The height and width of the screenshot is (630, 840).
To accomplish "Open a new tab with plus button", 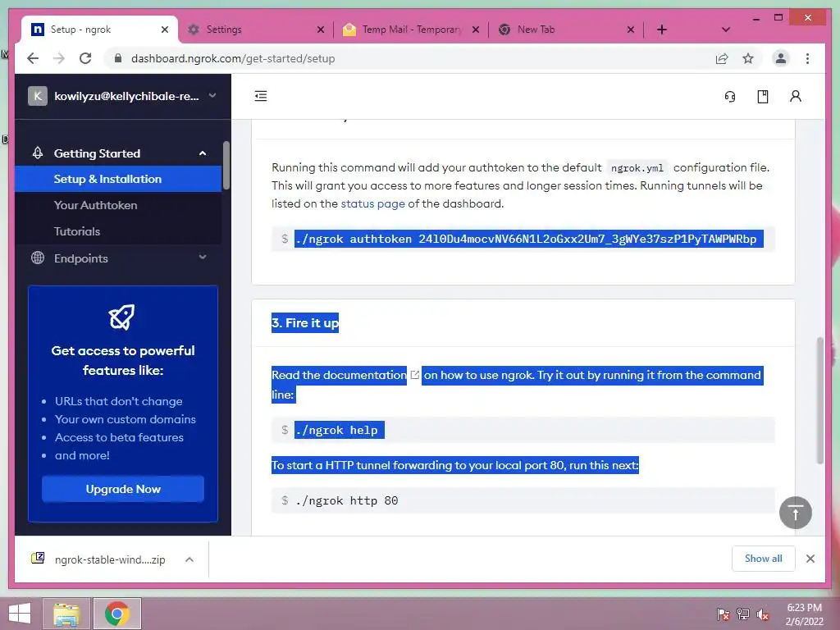I will pyautogui.click(x=662, y=30).
